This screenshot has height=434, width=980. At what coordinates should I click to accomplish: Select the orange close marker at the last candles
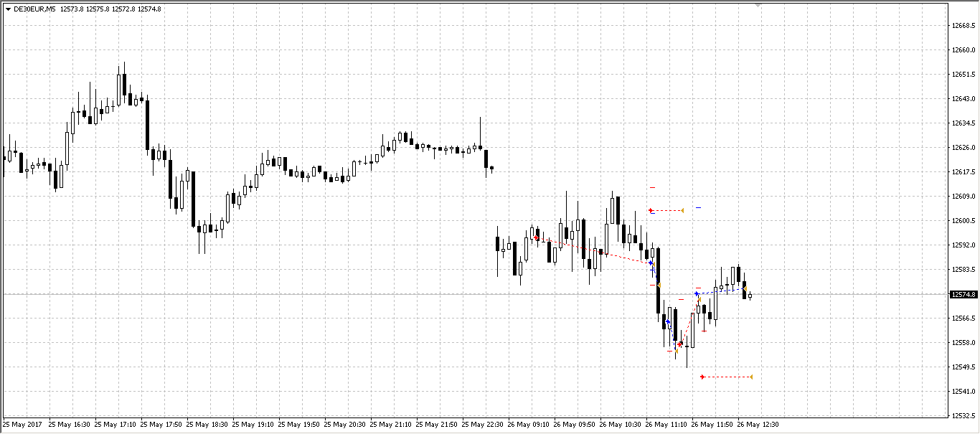tap(745, 288)
